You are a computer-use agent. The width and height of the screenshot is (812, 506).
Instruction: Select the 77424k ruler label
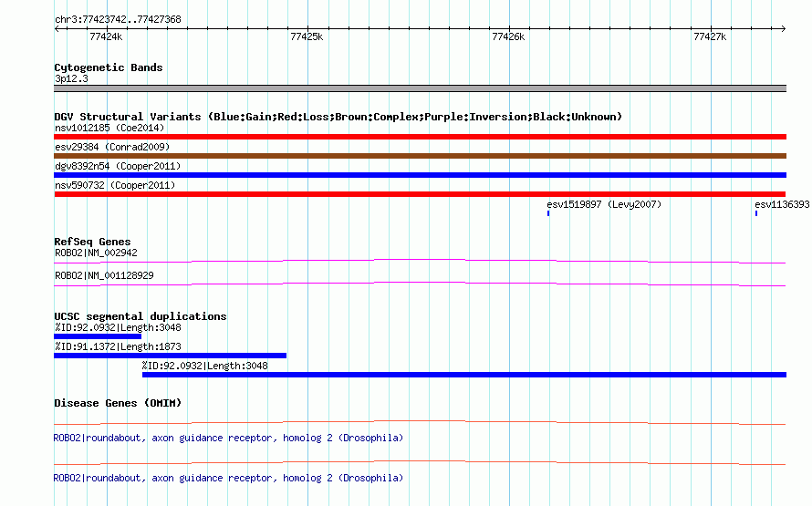click(x=106, y=36)
